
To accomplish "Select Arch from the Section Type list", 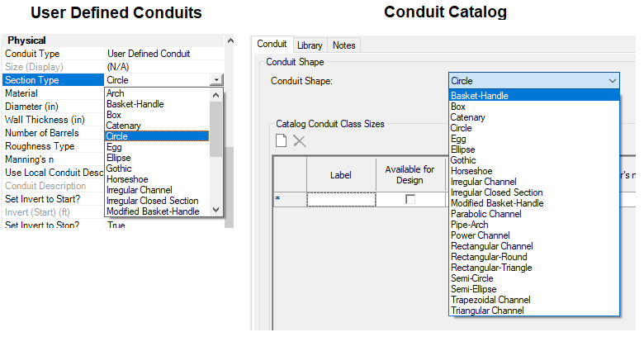I will (116, 93).
